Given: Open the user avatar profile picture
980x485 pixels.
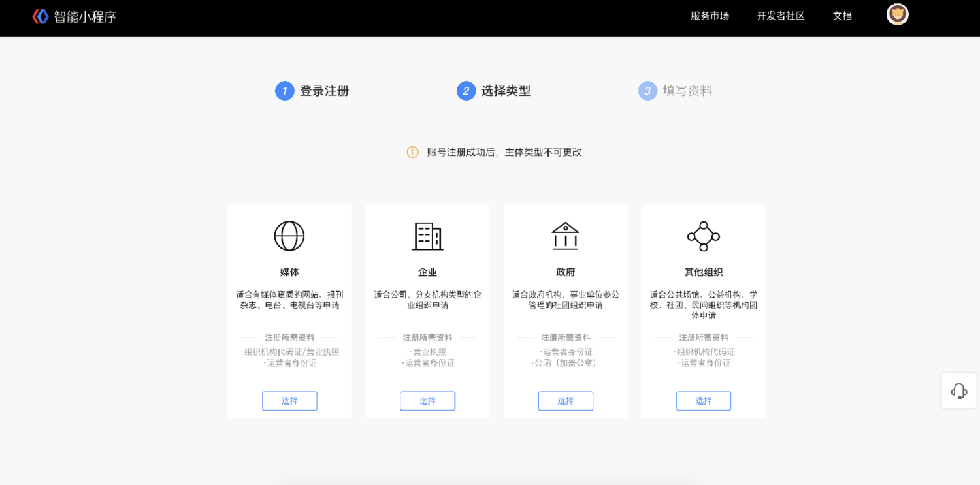Looking at the screenshot, I should pos(897,14).
